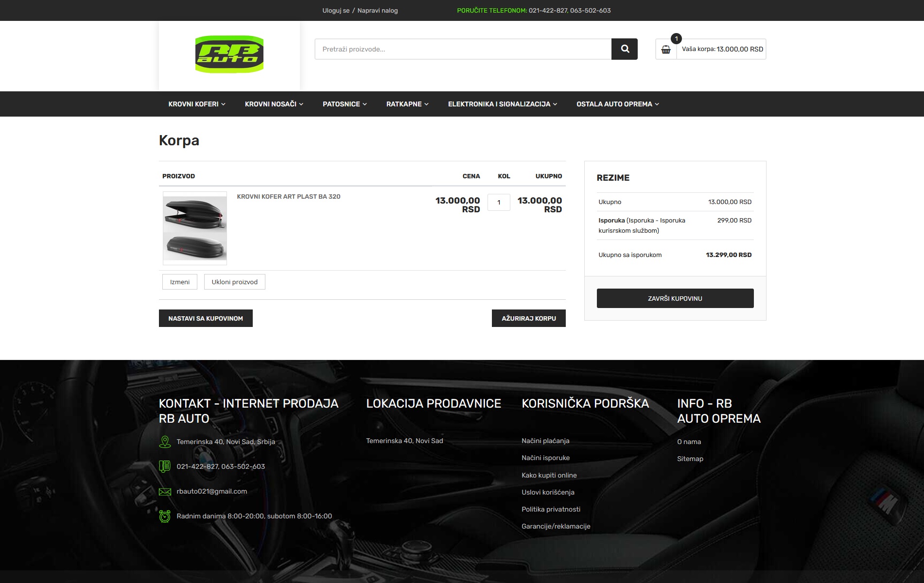Open Elektronika i signalizacija menu
924x583 pixels.
coord(502,104)
